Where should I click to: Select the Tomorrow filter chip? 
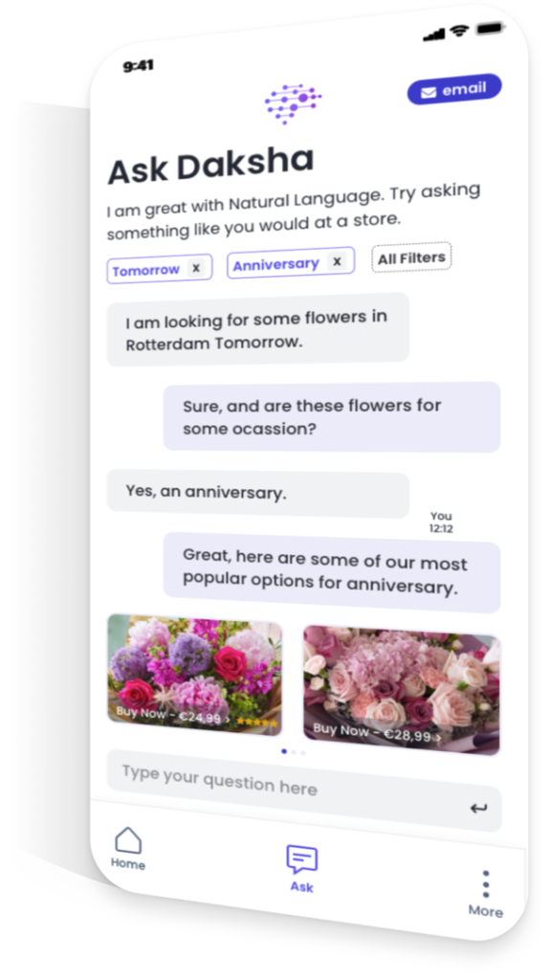click(160, 269)
